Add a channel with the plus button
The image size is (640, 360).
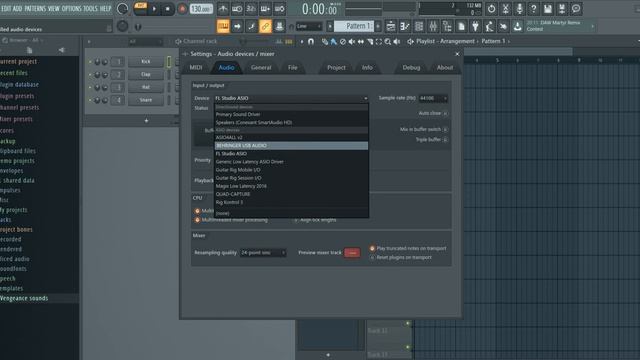point(147,121)
